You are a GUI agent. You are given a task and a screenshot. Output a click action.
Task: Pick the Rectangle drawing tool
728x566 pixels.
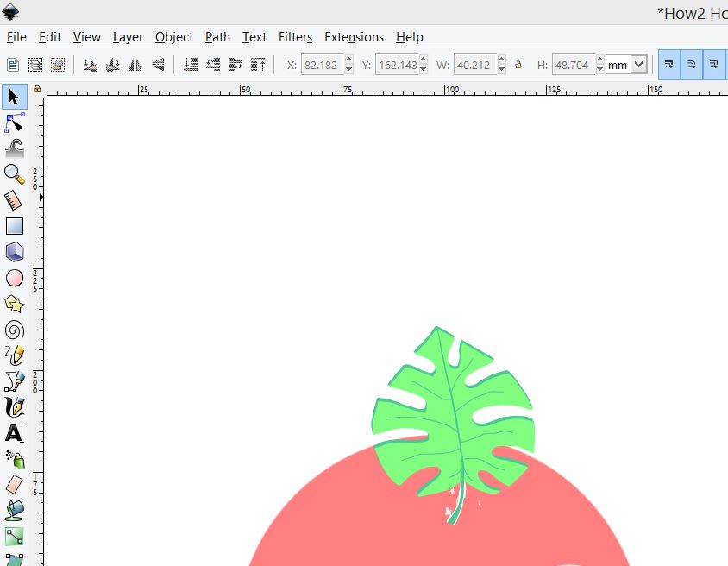[14, 226]
